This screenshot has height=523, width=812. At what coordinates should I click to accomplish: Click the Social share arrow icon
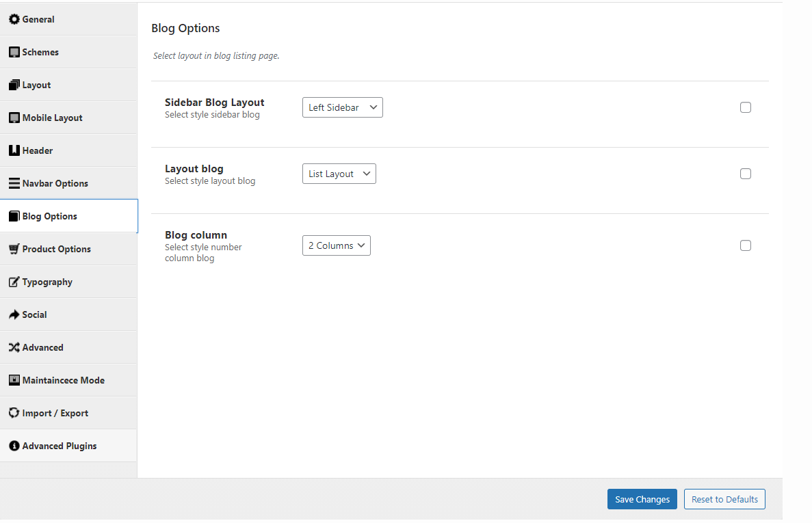(x=14, y=314)
